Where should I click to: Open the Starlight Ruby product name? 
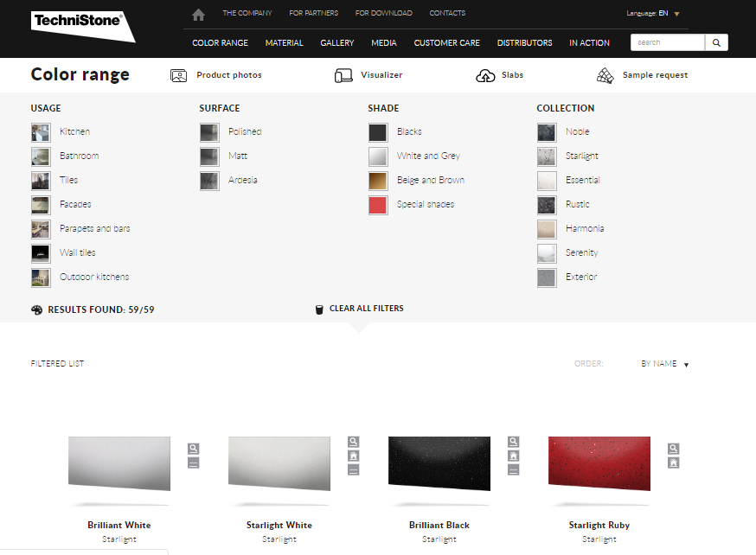599,525
